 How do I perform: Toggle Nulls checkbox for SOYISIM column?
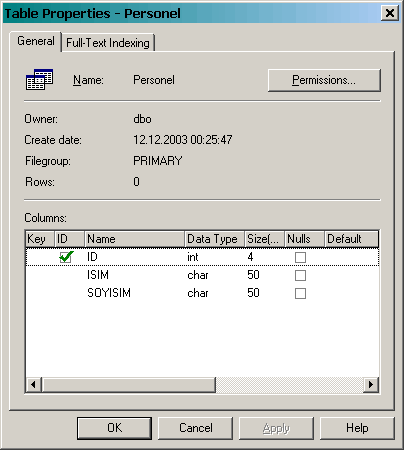coord(300,293)
